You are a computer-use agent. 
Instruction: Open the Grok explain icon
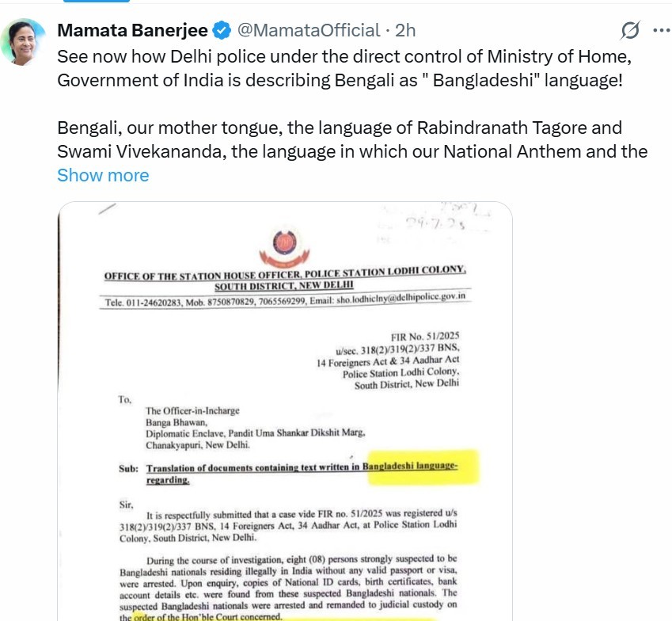630,30
